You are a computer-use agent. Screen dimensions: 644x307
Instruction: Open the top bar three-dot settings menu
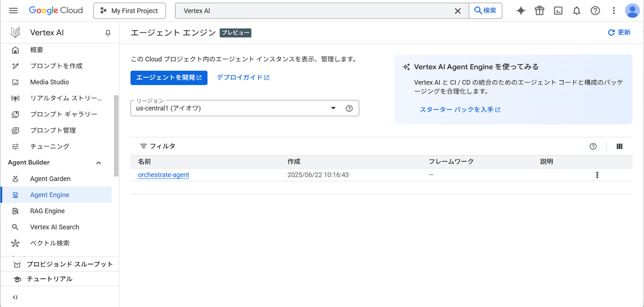tap(614, 11)
